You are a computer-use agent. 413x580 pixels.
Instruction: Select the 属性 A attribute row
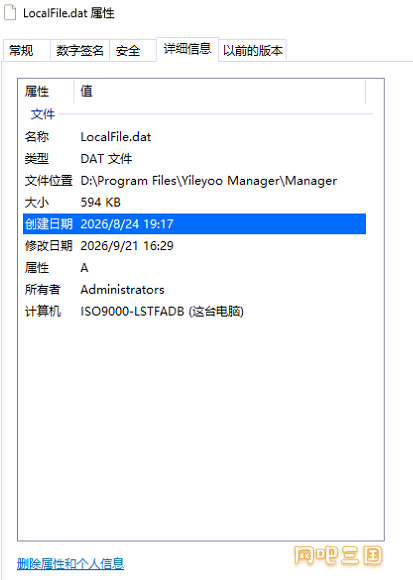tap(194, 267)
